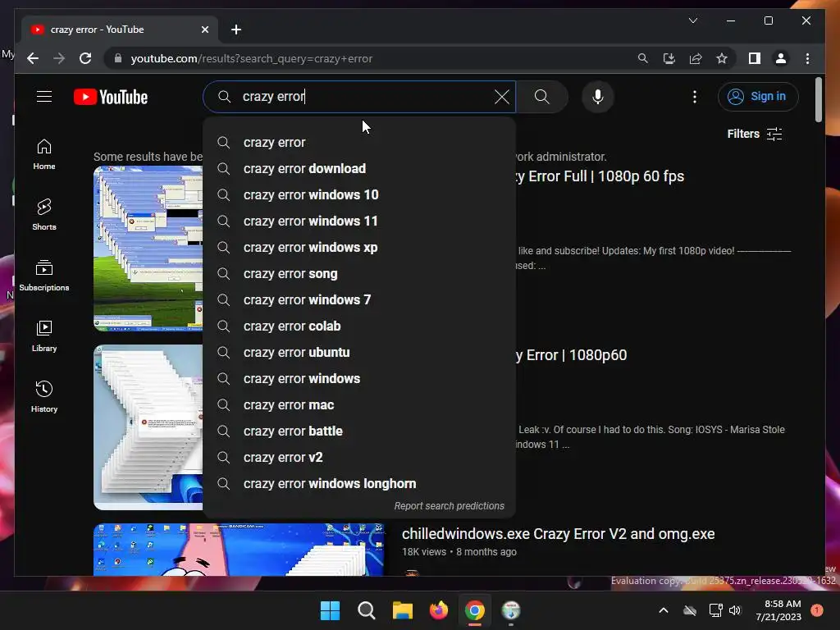The width and height of the screenshot is (840, 630).
Task: Choose suggestion 'crazy error windows 7'
Action: (x=359, y=300)
